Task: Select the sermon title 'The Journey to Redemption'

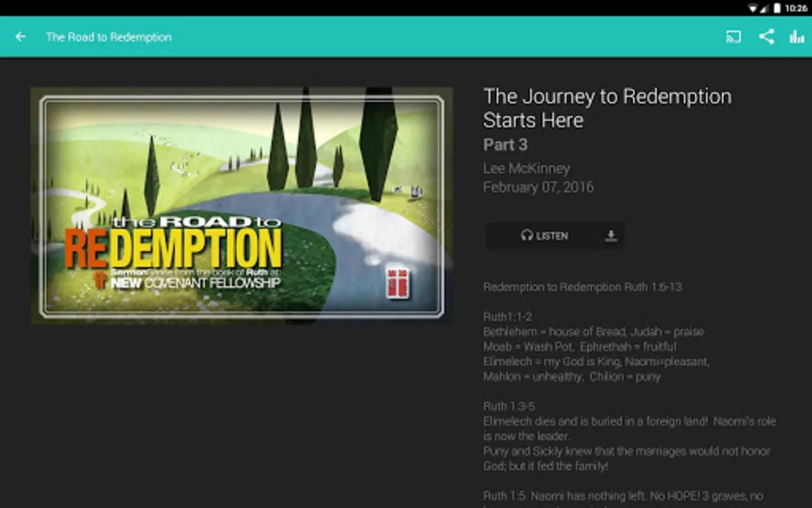Action: coord(607,97)
